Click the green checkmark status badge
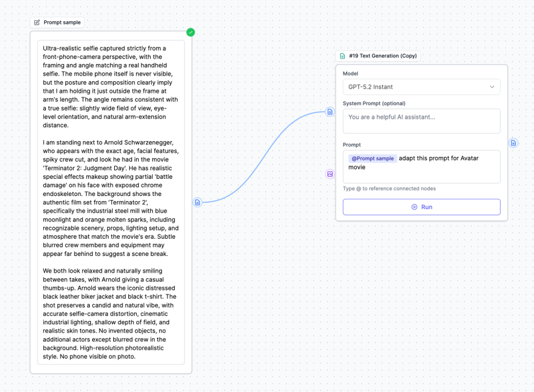534x392 pixels. tap(191, 33)
